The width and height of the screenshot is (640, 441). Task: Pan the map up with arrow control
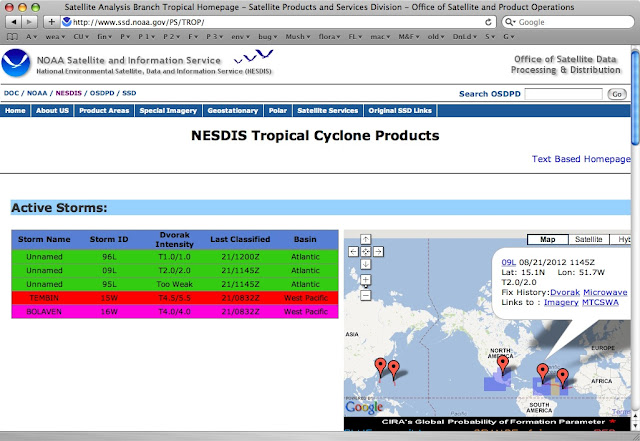[x=366, y=239]
